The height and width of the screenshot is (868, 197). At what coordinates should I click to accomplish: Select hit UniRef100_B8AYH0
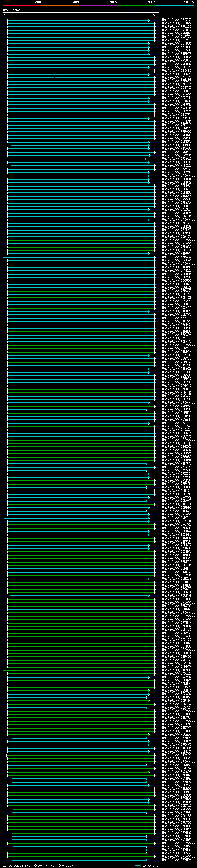177,155
